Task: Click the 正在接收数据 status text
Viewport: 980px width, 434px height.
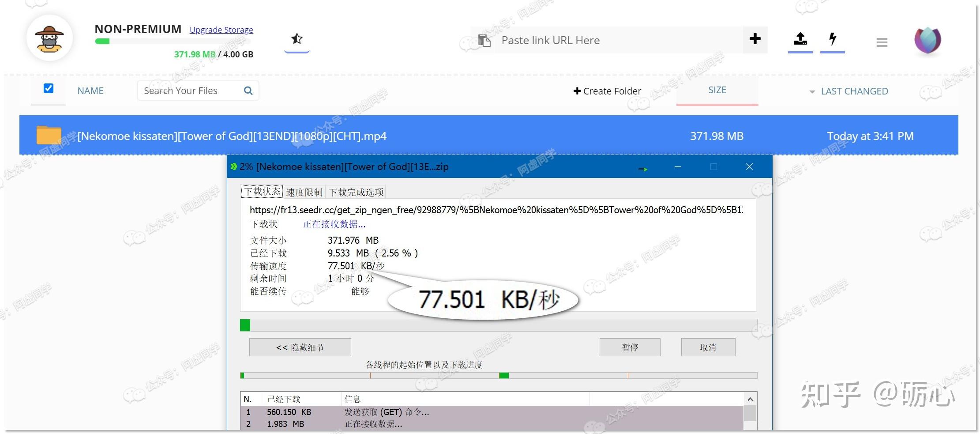Action: coord(334,224)
